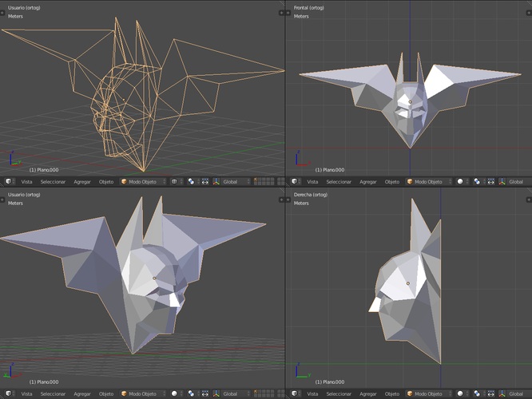This screenshot has height=399, width=532.
Task: Open Objeto menu in solid Usuario viewport
Action: (106, 393)
